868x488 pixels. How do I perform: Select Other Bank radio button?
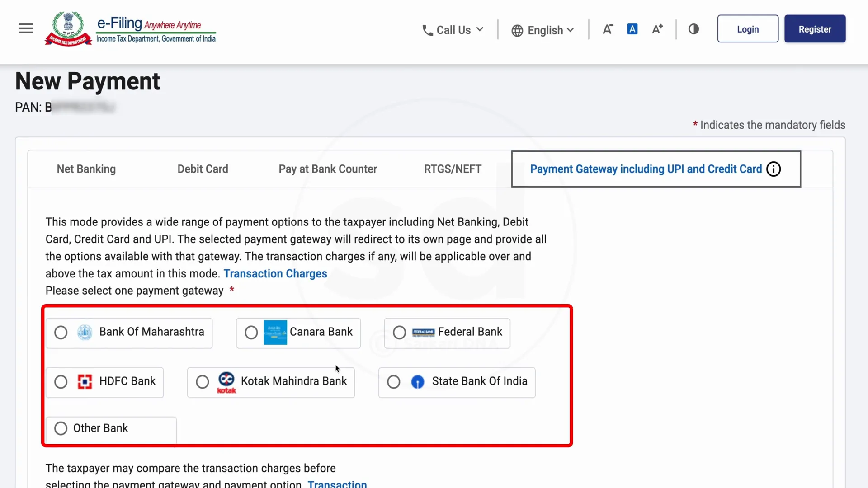[x=61, y=428]
